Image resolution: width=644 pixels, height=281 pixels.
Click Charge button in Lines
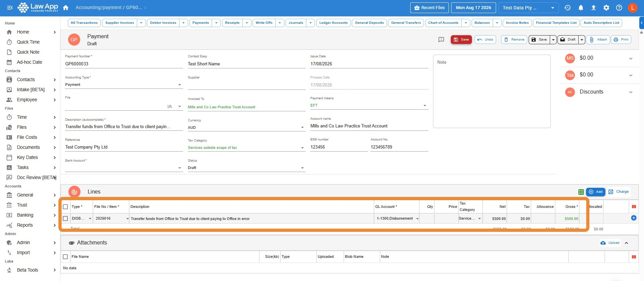619,192
